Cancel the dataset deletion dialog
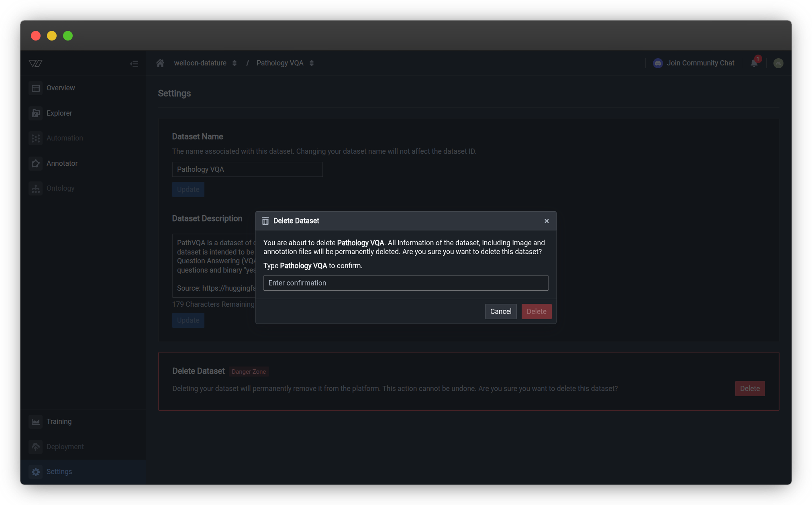 pyautogui.click(x=500, y=312)
